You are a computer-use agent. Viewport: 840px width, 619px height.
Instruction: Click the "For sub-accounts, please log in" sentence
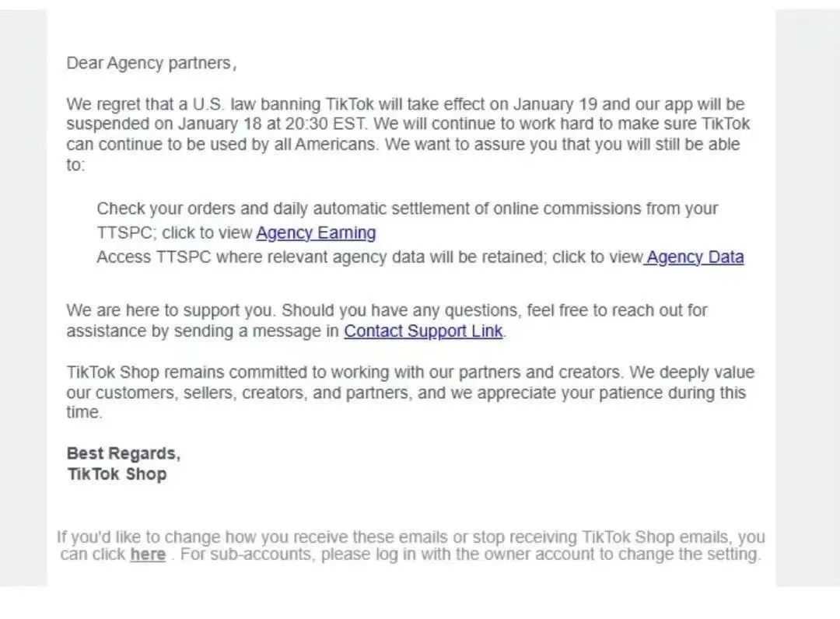471,554
